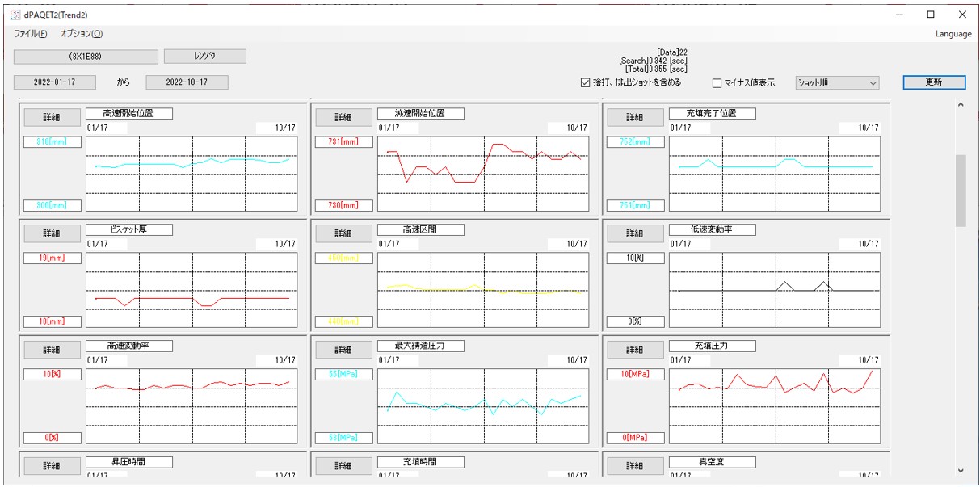Click the dPAQET2 app icon in title bar
This screenshot has width=980, height=487.
[x=15, y=14]
